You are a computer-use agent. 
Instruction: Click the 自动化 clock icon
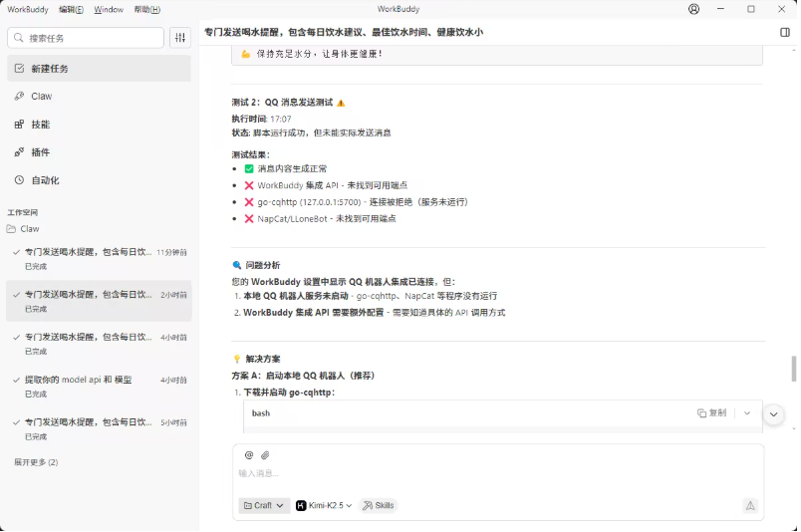click(x=19, y=180)
